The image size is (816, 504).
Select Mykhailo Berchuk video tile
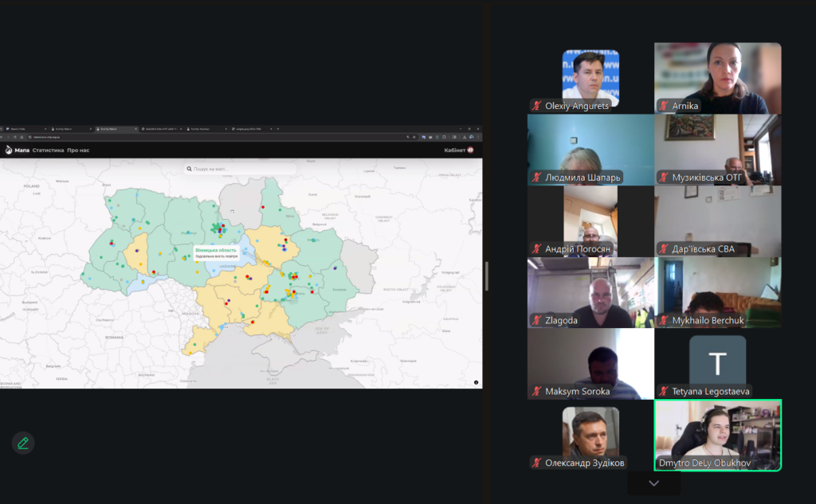click(717, 292)
